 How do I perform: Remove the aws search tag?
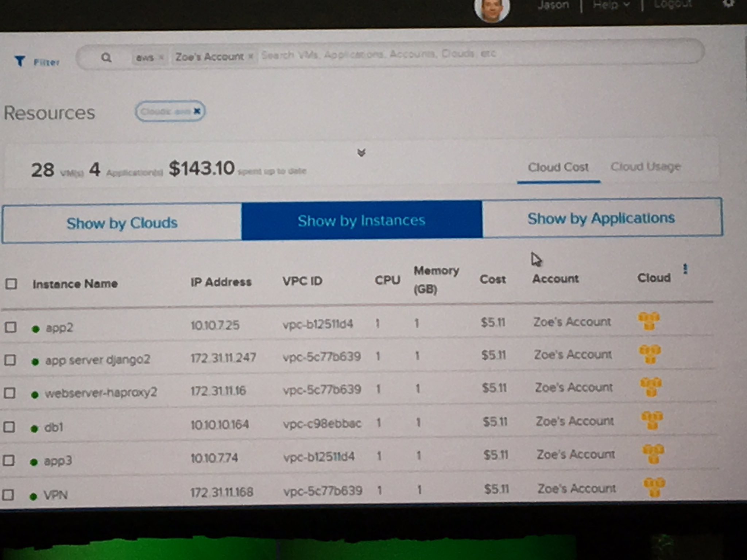click(161, 57)
